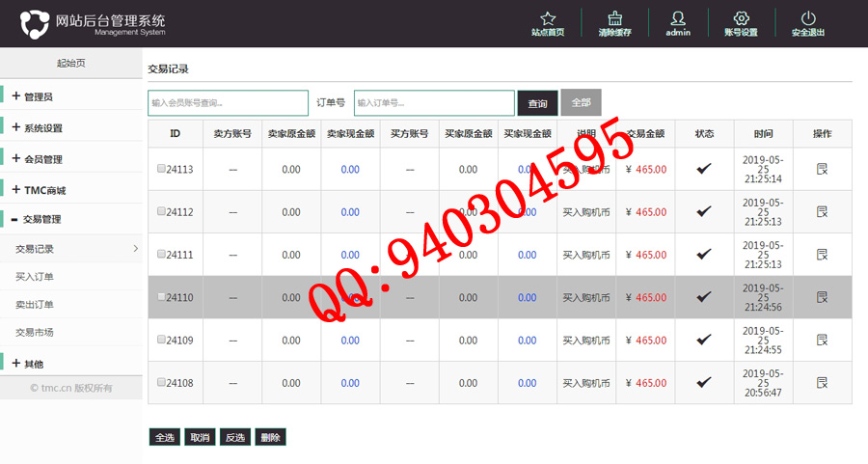Screen dimensions: 868x464
Task: Open 买入订单 in the sidebar
Action: (35, 277)
